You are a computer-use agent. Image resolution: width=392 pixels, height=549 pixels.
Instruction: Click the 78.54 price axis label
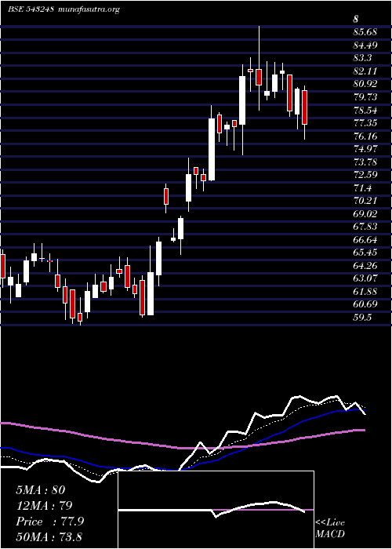pos(365,111)
